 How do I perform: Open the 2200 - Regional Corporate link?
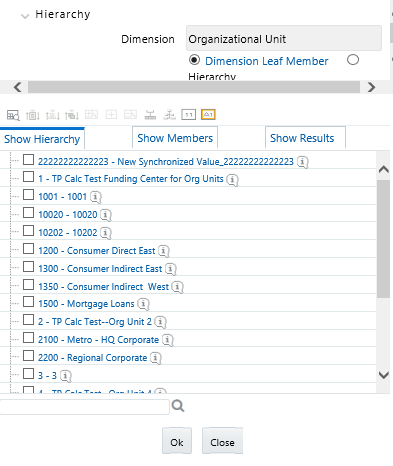[93, 358]
